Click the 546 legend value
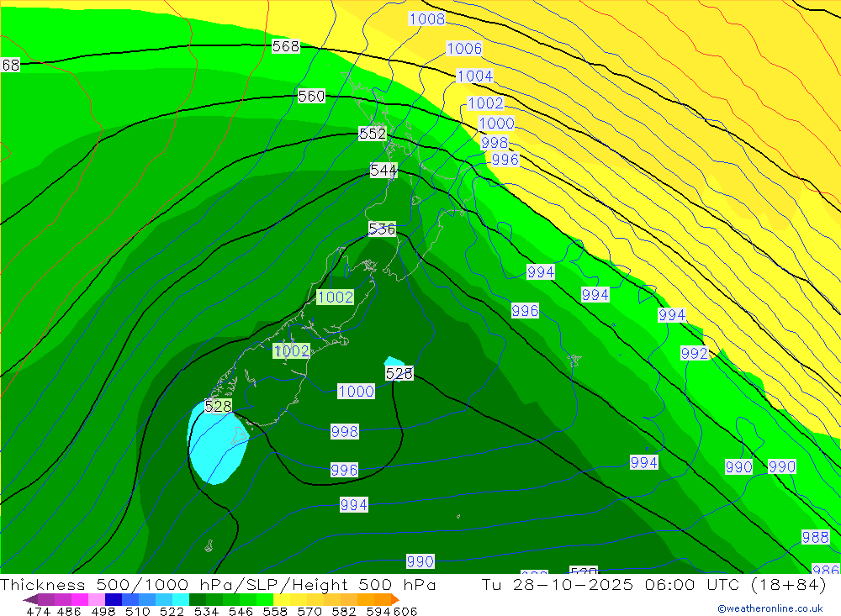 coord(241,611)
